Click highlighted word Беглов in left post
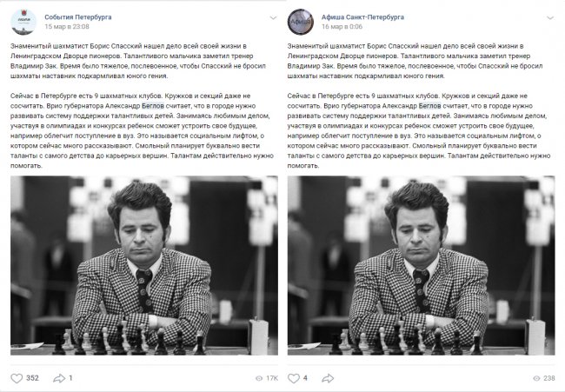 click(x=153, y=106)
